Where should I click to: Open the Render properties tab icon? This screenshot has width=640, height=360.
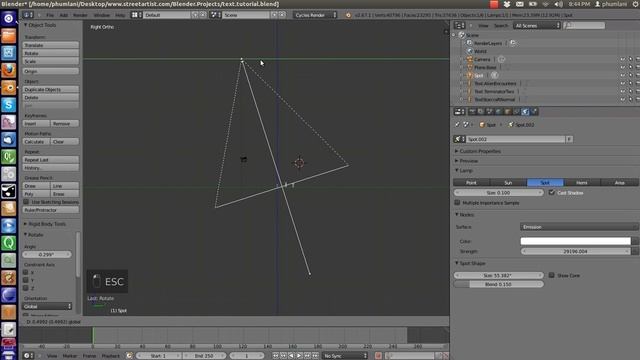point(472,111)
